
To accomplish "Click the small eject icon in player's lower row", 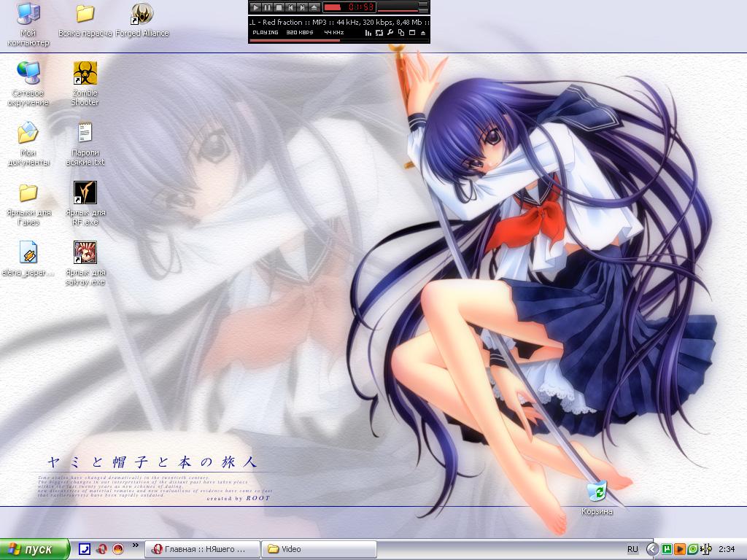I will click(423, 33).
